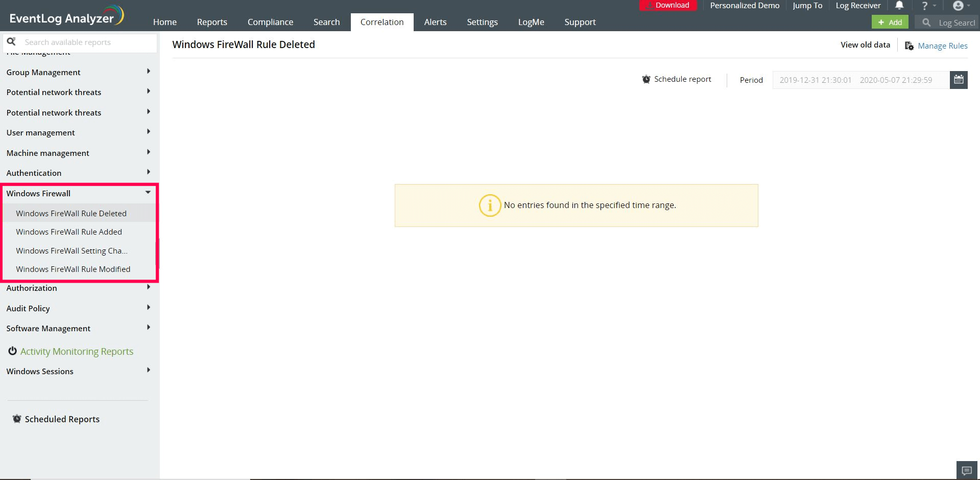Image resolution: width=980 pixels, height=480 pixels.
Task: Switch to the Compliance tab
Action: (271, 22)
